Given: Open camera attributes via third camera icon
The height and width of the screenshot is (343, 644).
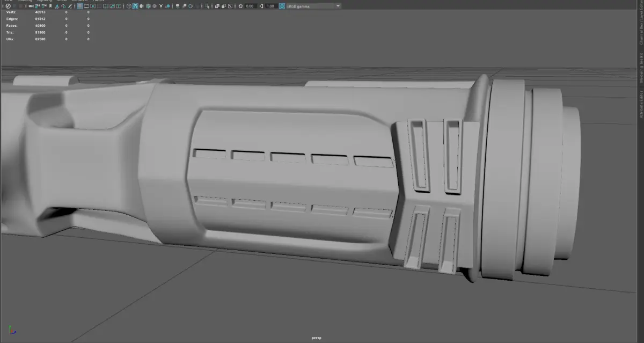Looking at the screenshot, I should click(44, 6).
